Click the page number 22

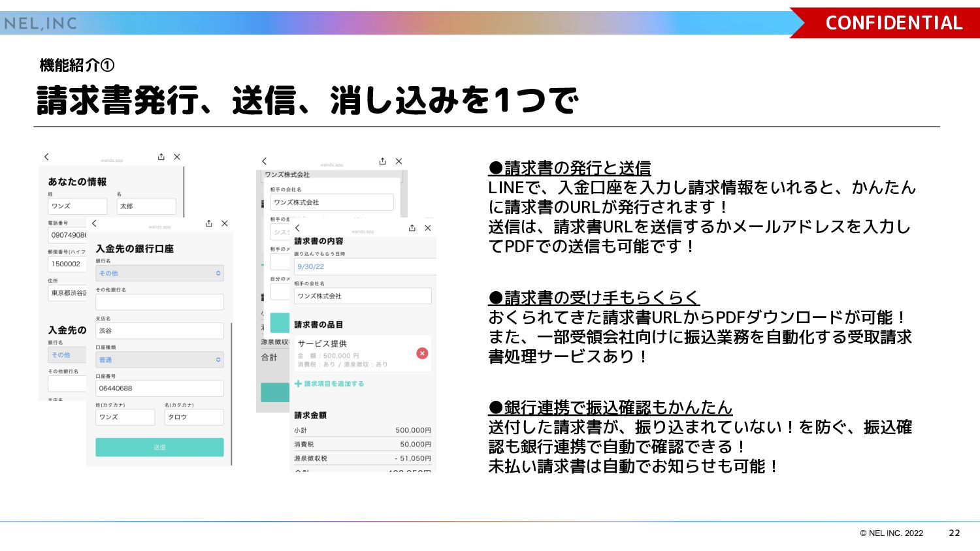[x=955, y=533]
